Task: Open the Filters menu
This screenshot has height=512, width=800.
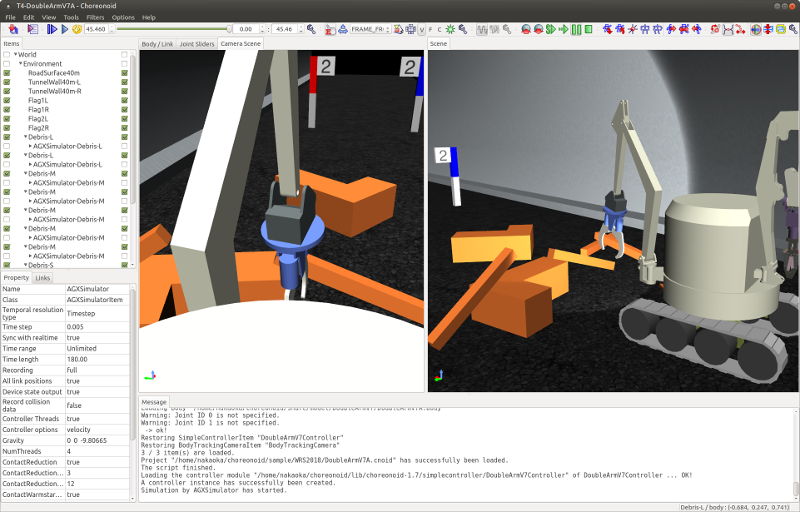Action: [95, 17]
